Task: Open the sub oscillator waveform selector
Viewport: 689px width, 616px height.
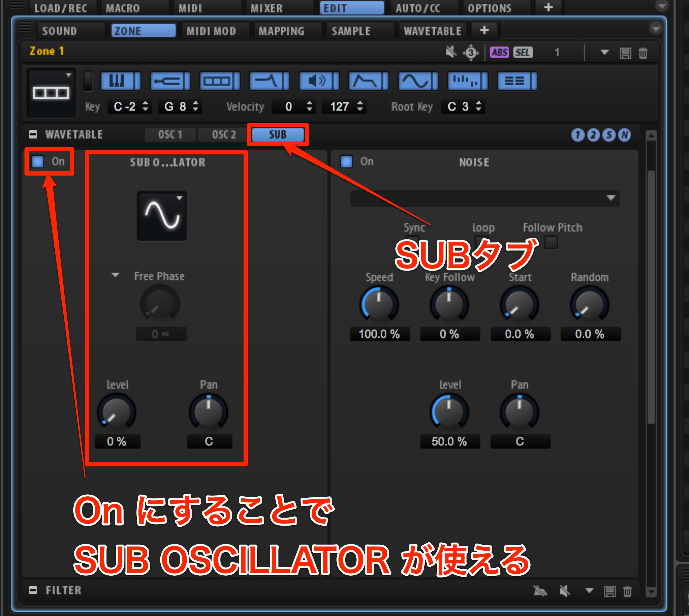Action: click(x=162, y=216)
